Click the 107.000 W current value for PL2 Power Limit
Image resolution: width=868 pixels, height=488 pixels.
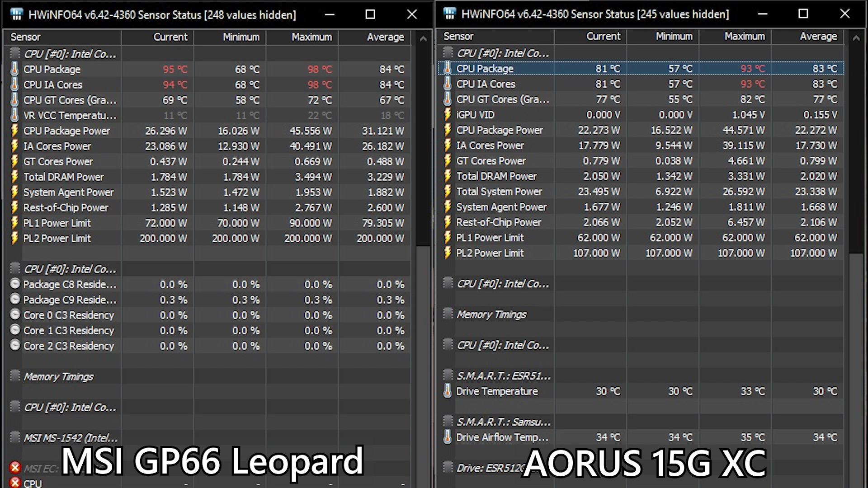tap(596, 253)
